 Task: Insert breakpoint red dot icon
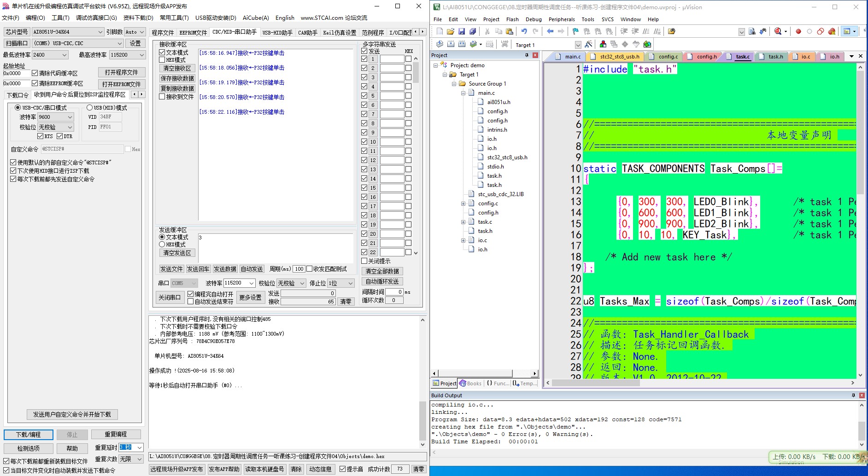tap(798, 31)
